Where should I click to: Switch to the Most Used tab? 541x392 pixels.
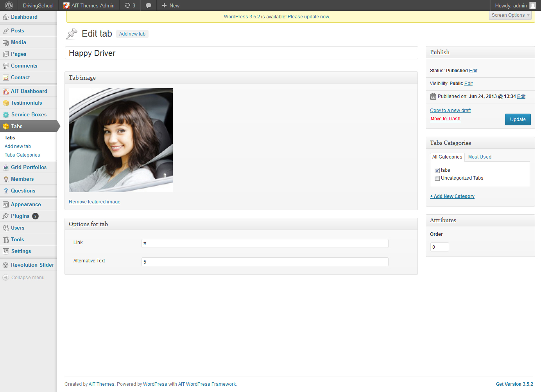point(480,157)
